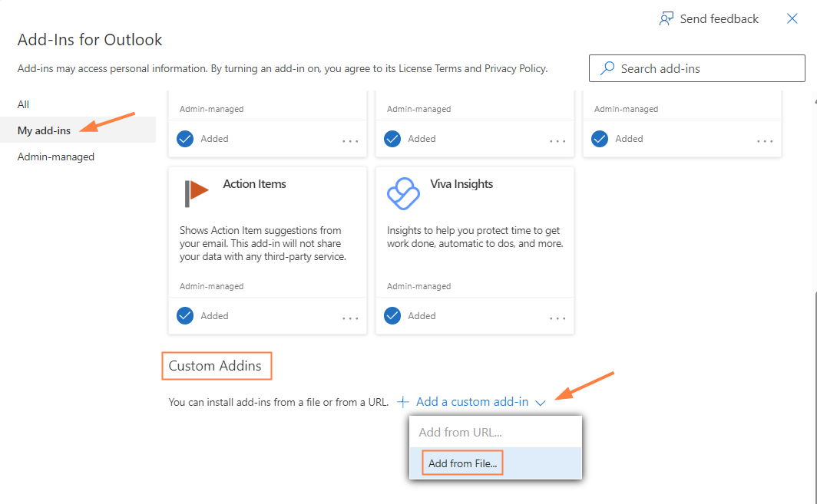Screen dimensions: 817x504
Task: Click the Added label on Viva Insights card
Action: pyautogui.click(x=422, y=315)
